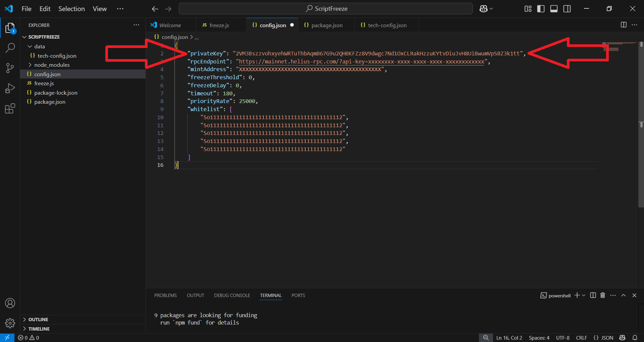The image size is (644, 342).
Task: Open the notifications bell
Action: [x=635, y=338]
